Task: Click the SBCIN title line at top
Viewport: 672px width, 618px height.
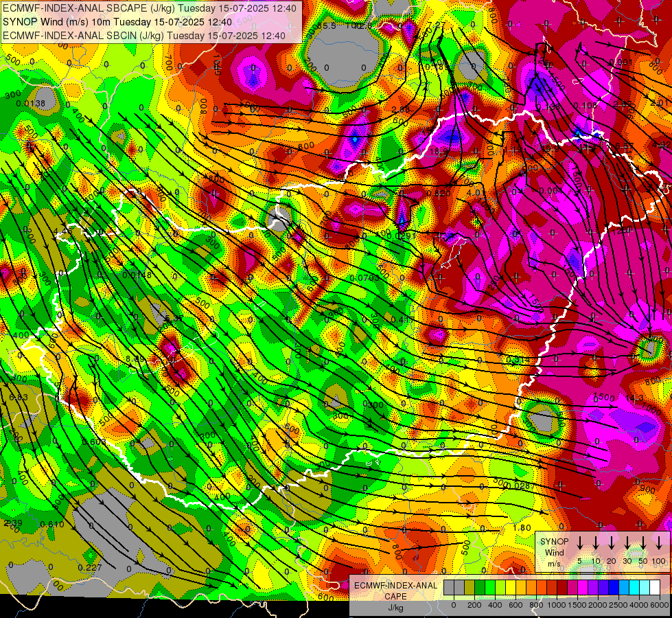Action: [x=144, y=36]
